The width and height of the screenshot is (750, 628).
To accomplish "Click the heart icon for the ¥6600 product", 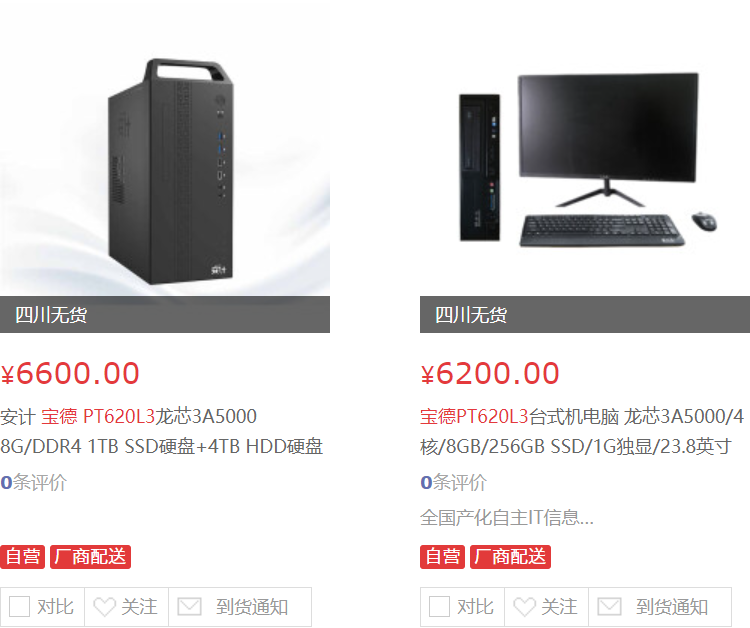I will click(x=104, y=607).
